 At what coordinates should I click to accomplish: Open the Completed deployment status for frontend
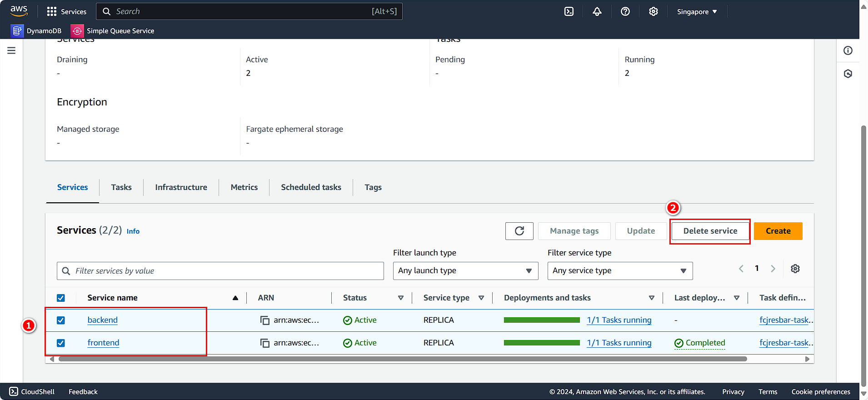pyautogui.click(x=700, y=343)
